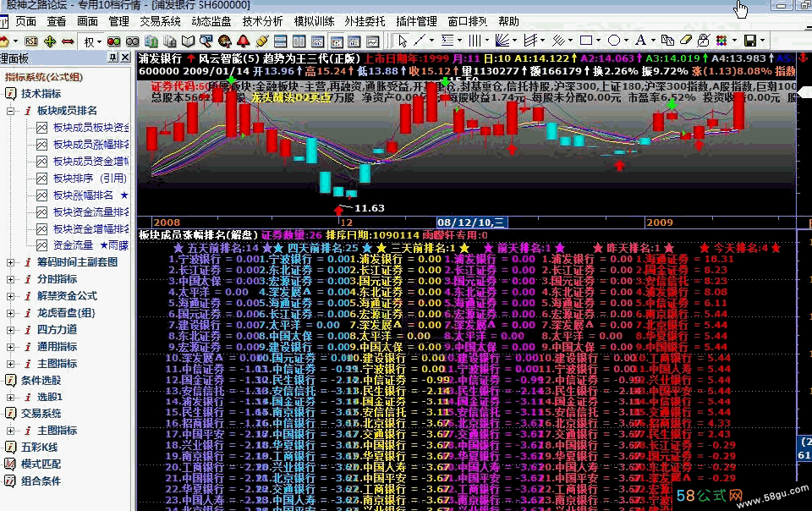Open the save icon dropdown arrow
This screenshot has height=511, width=812.
click(762, 40)
